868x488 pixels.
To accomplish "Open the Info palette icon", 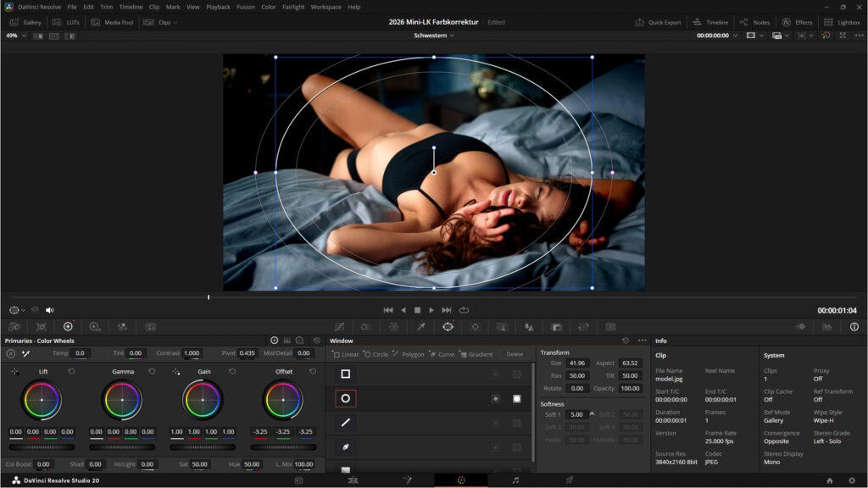I will pyautogui.click(x=854, y=326).
